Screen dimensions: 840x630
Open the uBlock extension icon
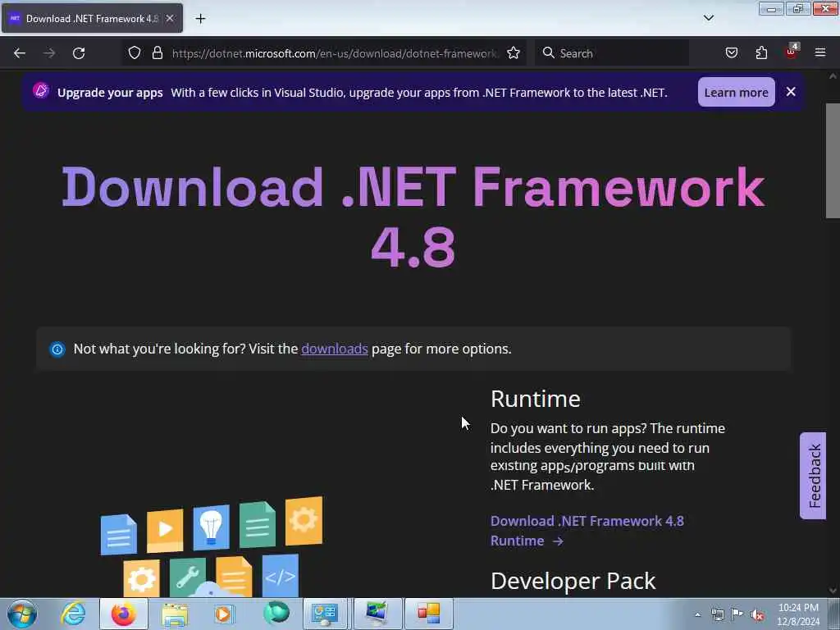[x=792, y=52]
